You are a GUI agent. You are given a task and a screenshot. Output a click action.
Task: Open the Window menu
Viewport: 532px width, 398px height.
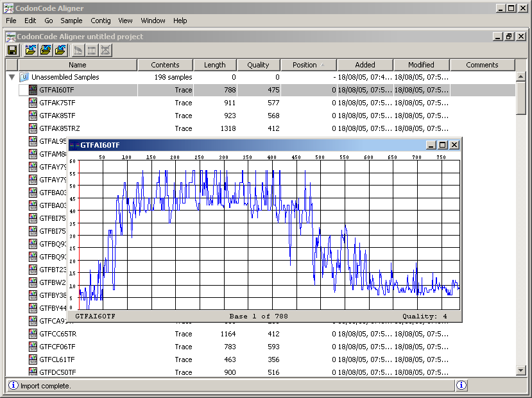pyautogui.click(x=153, y=21)
